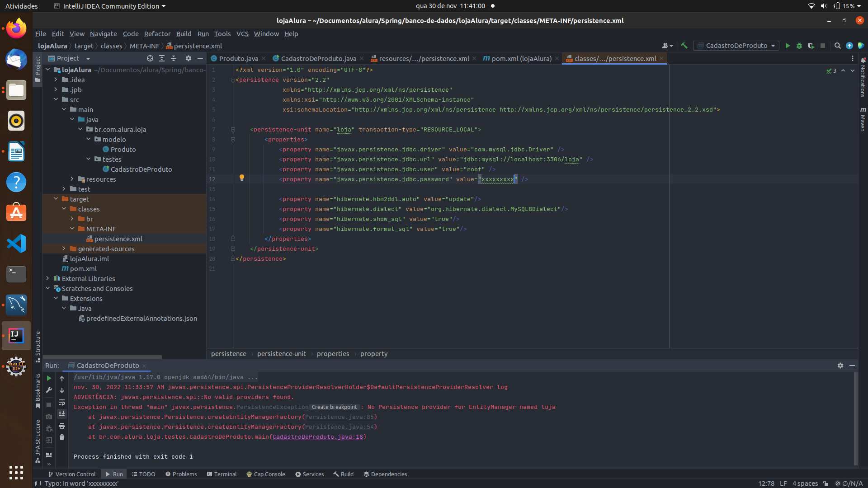This screenshot has height=488, width=868.
Task: Select persistence.xml in project tree
Action: pyautogui.click(x=118, y=239)
